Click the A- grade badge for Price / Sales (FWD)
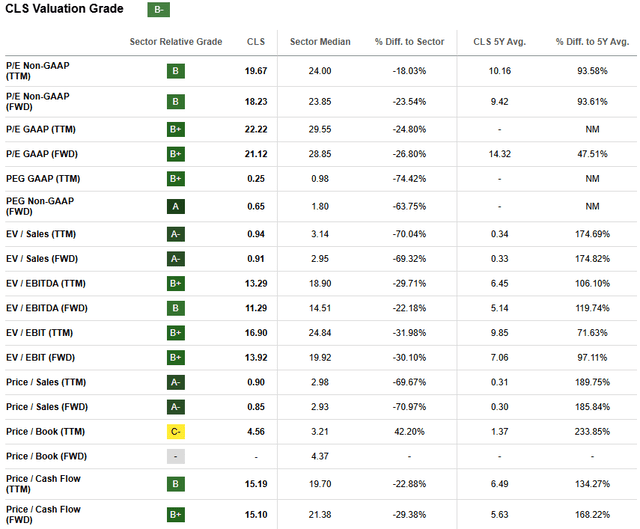 [x=176, y=407]
